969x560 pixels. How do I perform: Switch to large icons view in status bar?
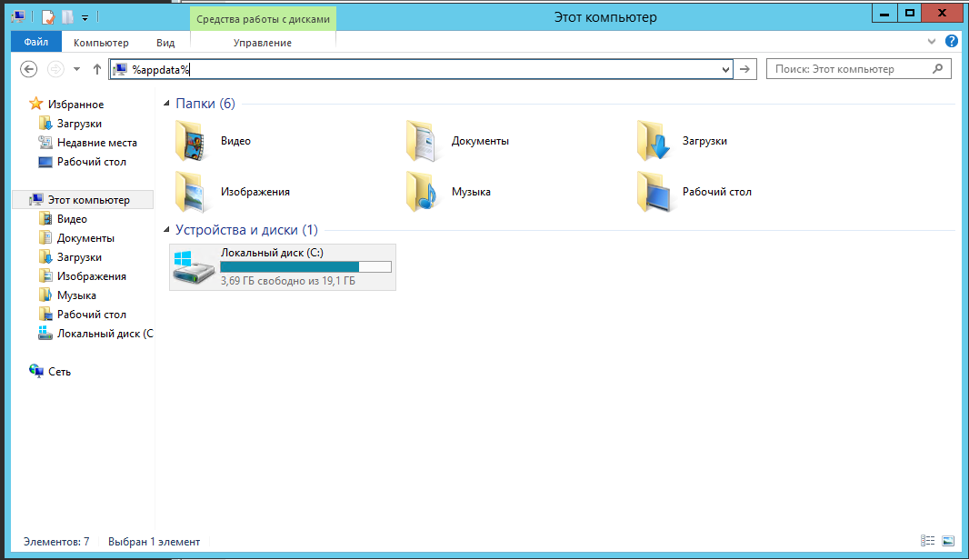pyautogui.click(x=948, y=541)
